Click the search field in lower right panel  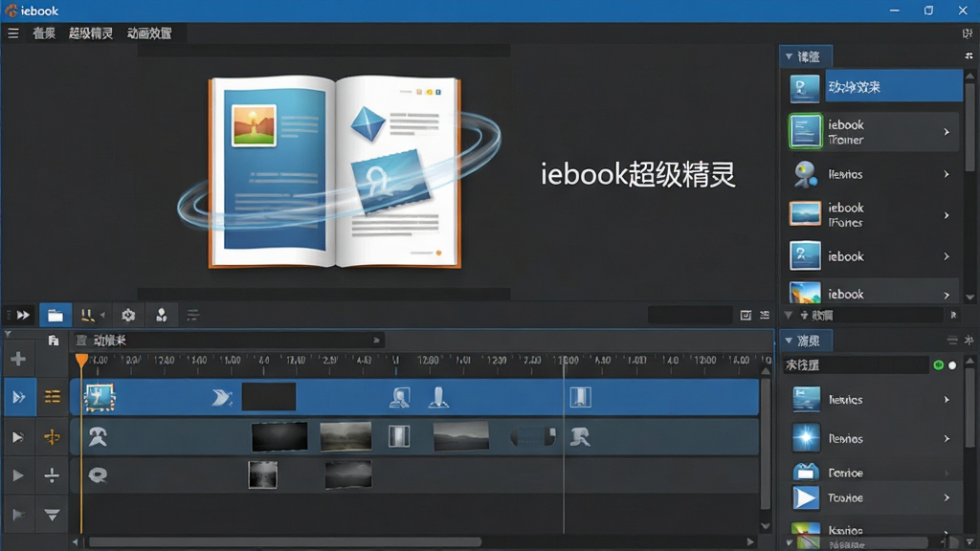(x=855, y=364)
